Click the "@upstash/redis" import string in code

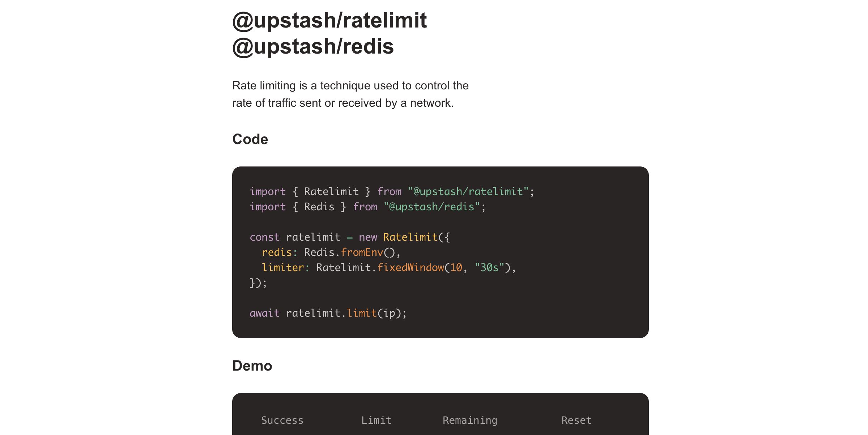tap(432, 207)
